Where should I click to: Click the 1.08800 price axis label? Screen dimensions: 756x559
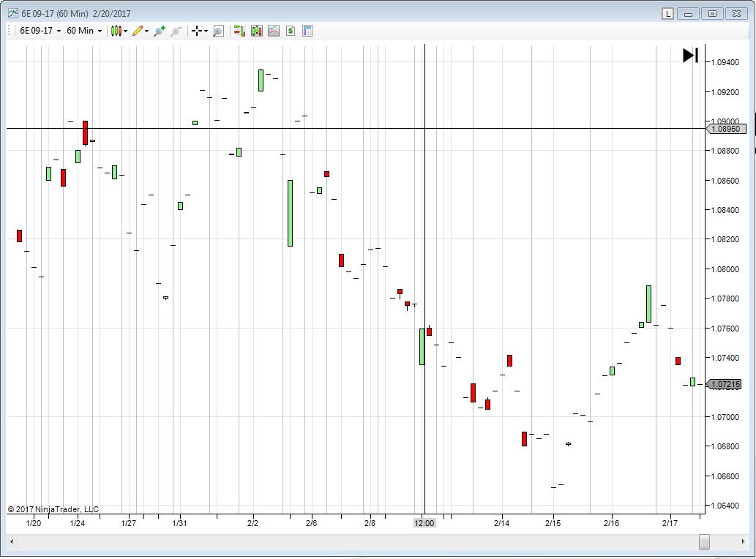coord(725,151)
